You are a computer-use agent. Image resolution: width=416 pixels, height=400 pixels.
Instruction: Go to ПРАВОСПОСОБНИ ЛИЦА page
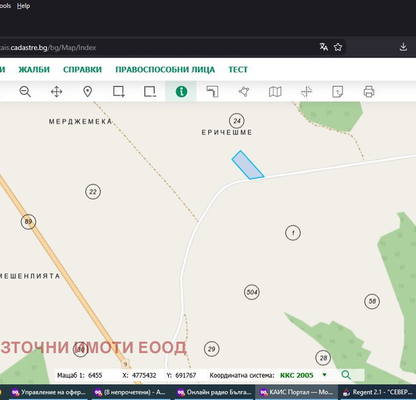point(165,70)
